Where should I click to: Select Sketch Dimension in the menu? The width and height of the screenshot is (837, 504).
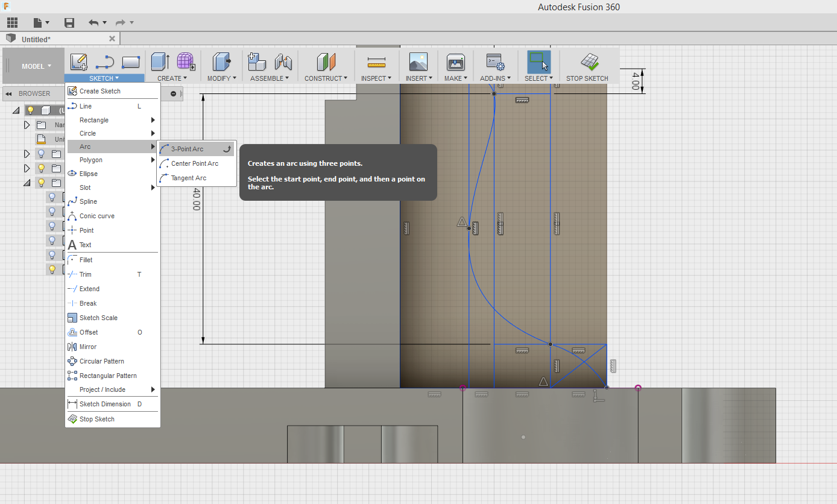pos(112,404)
